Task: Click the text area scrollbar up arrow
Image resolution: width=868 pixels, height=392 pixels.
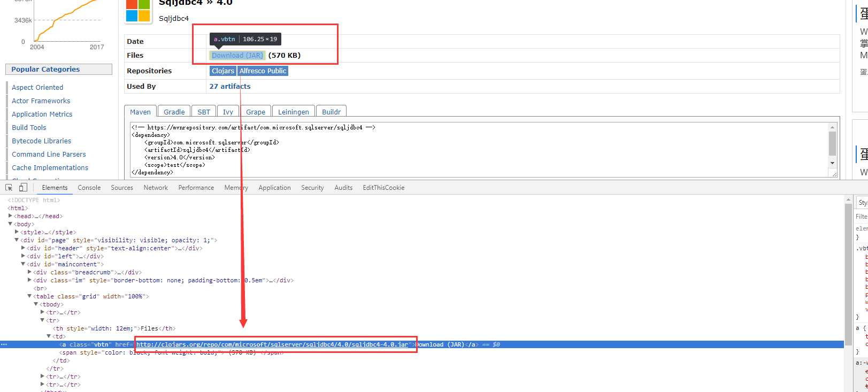Action: [832, 127]
